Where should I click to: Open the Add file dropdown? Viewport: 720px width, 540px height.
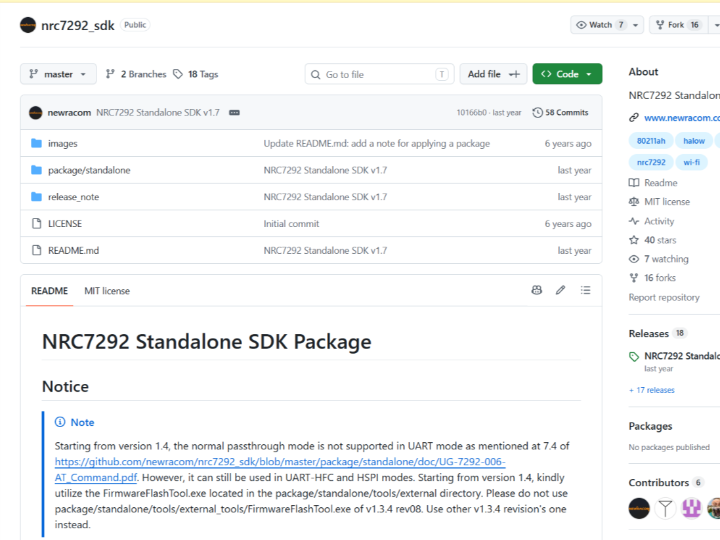click(494, 74)
